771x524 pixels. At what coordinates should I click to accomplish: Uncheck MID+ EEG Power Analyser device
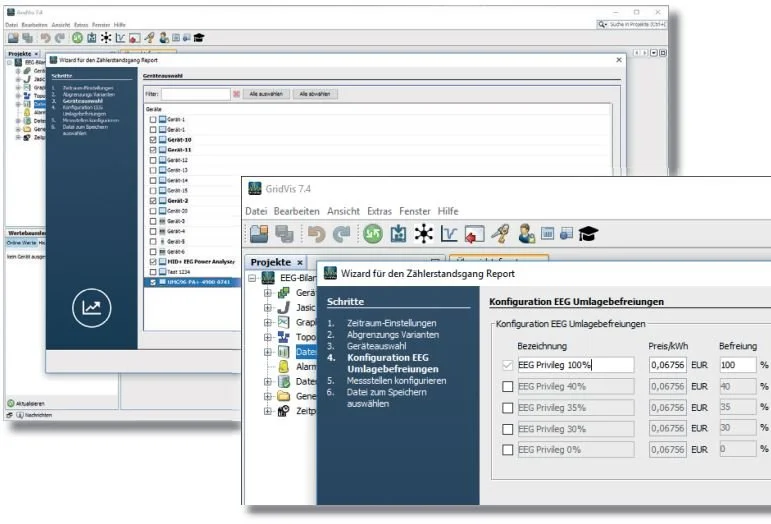click(153, 262)
